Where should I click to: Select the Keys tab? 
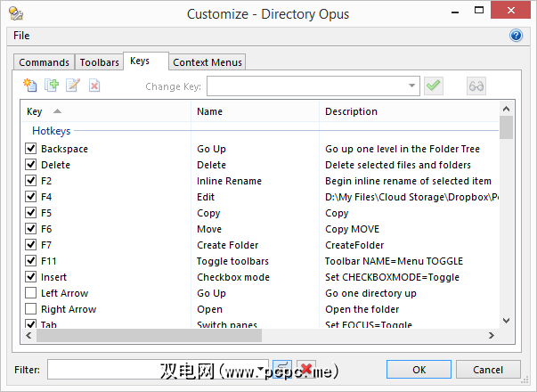tap(146, 61)
